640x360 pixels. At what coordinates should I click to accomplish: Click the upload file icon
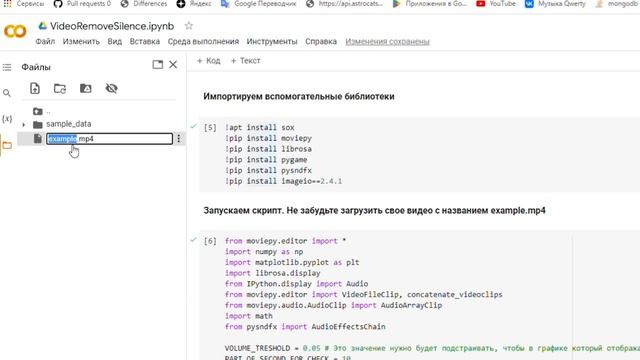(x=35, y=88)
